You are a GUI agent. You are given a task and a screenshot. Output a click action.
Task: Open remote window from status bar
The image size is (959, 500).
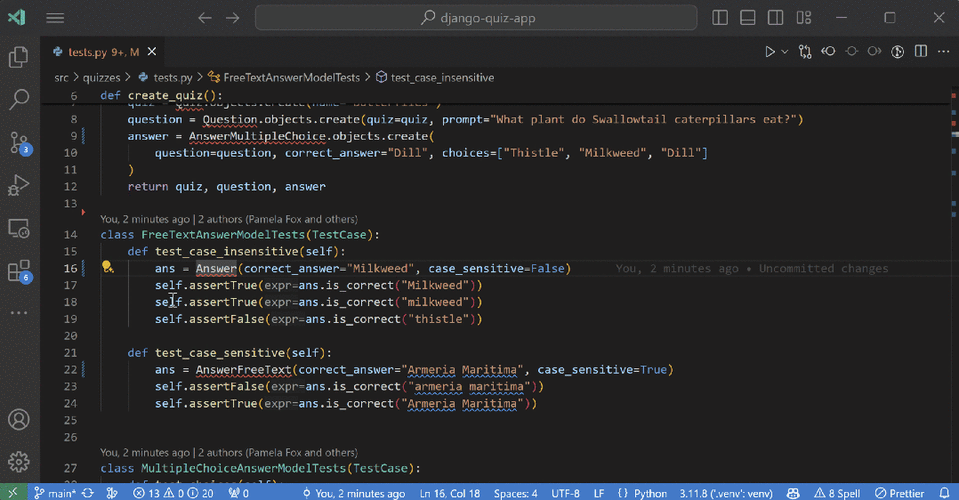pos(13,492)
